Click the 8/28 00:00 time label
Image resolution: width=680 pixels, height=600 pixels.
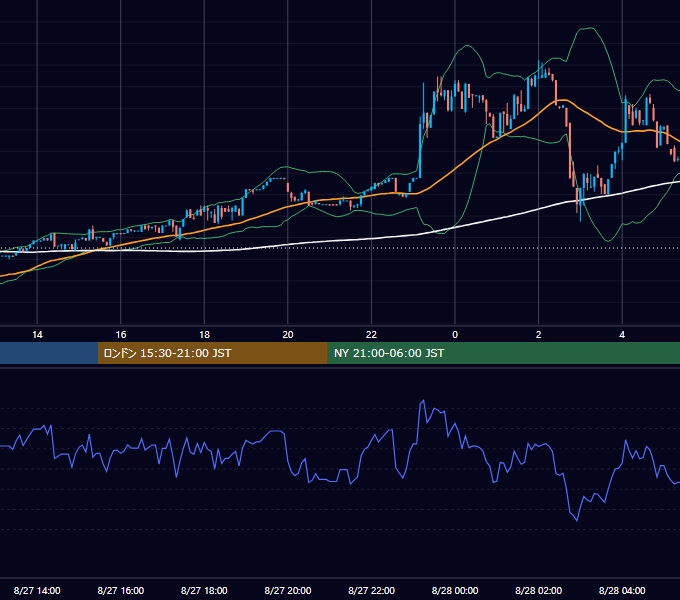455,590
